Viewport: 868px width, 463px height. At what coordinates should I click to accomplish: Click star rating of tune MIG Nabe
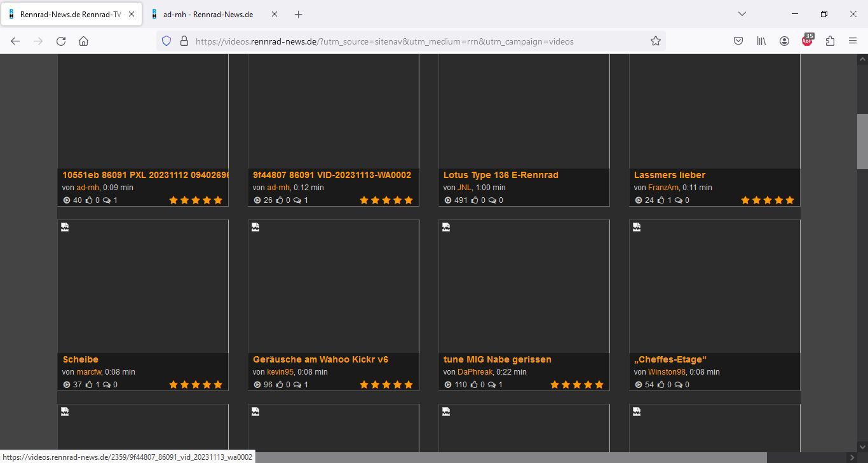(577, 385)
